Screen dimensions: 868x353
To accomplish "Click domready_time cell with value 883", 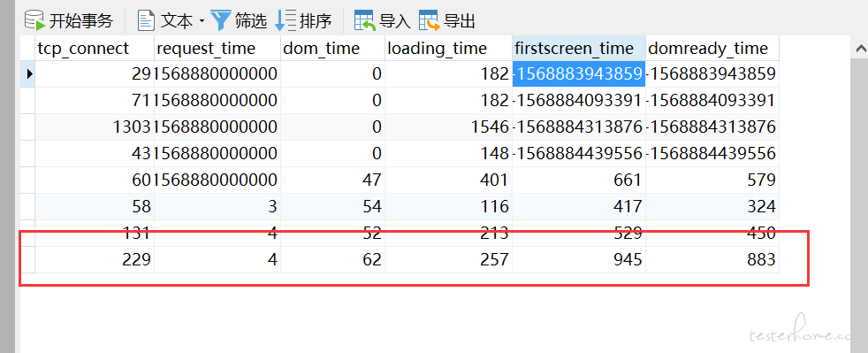I will pyautogui.click(x=712, y=260).
